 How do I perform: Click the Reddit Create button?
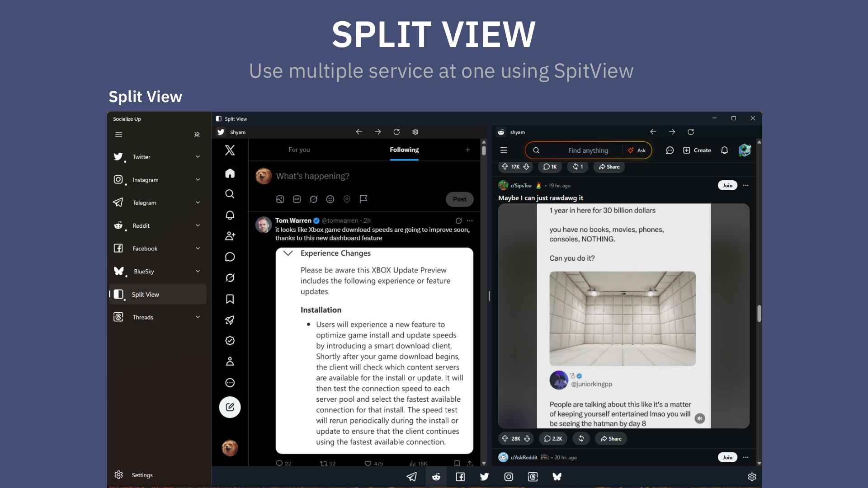(697, 150)
